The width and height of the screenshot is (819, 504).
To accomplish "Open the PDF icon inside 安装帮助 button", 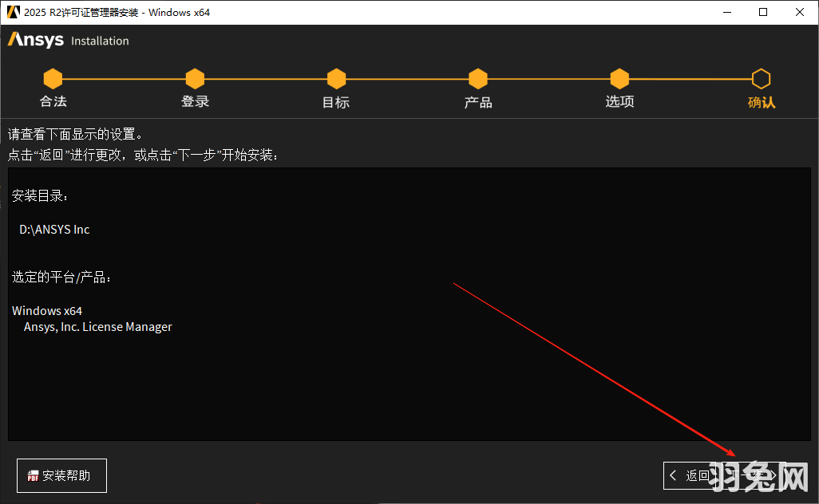I will 33,475.
